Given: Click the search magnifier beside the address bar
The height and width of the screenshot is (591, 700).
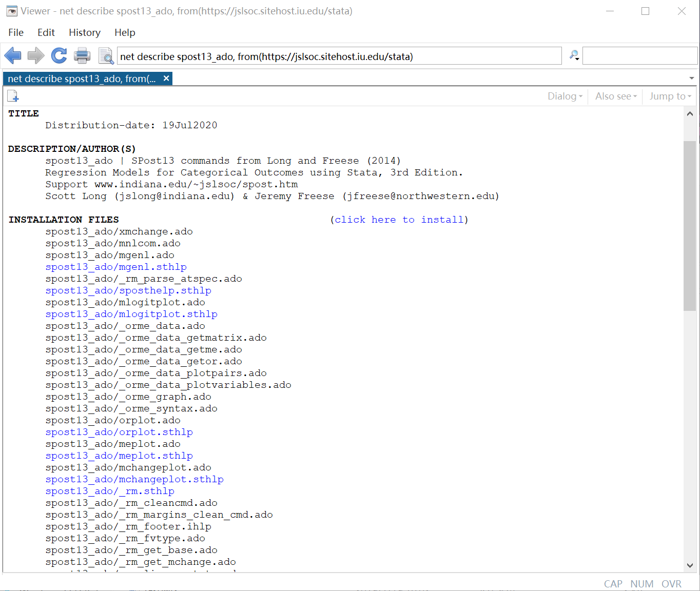Looking at the screenshot, I should (574, 55).
